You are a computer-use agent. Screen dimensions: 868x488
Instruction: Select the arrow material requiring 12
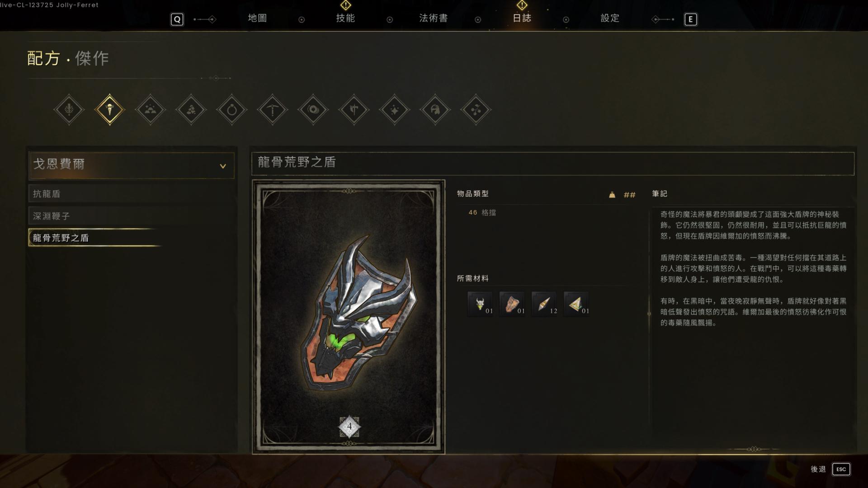click(x=544, y=304)
